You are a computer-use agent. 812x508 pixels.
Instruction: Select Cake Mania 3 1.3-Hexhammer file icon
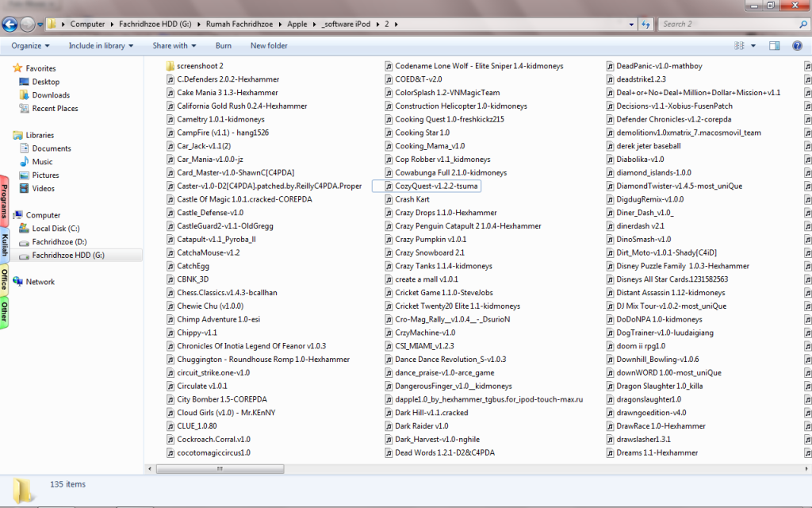point(170,93)
